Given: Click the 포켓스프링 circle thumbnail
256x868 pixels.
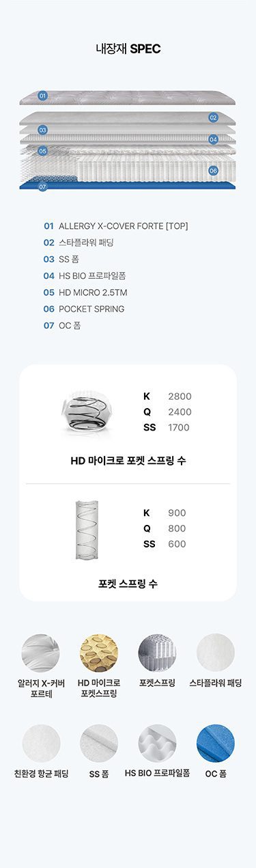Looking at the screenshot, I should click(157, 653).
